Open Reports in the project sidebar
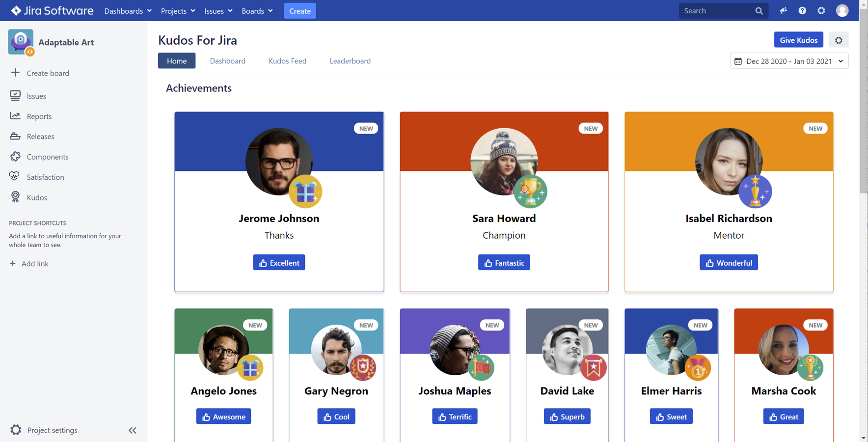Image resolution: width=868 pixels, height=442 pixels. coord(39,116)
